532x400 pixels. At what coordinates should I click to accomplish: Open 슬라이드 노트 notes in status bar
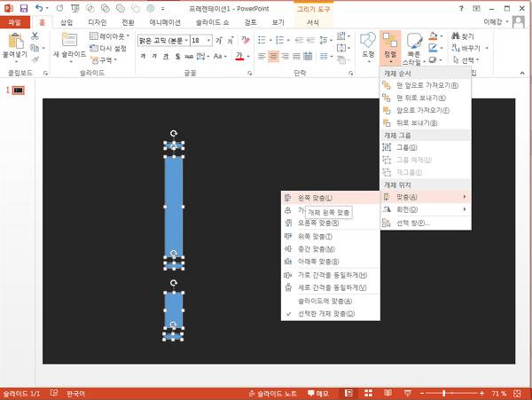point(273,394)
